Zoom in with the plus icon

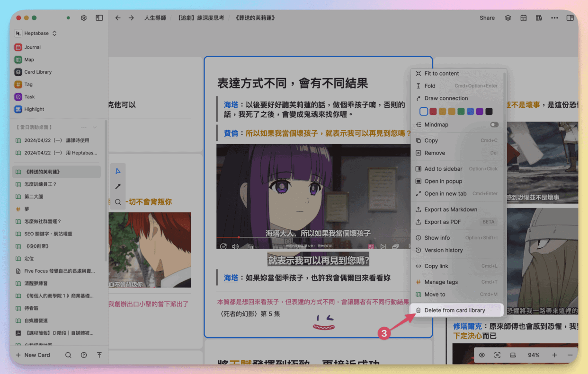coord(554,355)
